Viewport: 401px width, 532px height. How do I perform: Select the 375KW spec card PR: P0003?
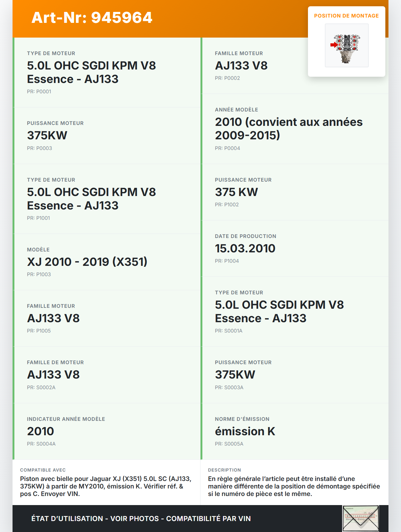coord(107,136)
